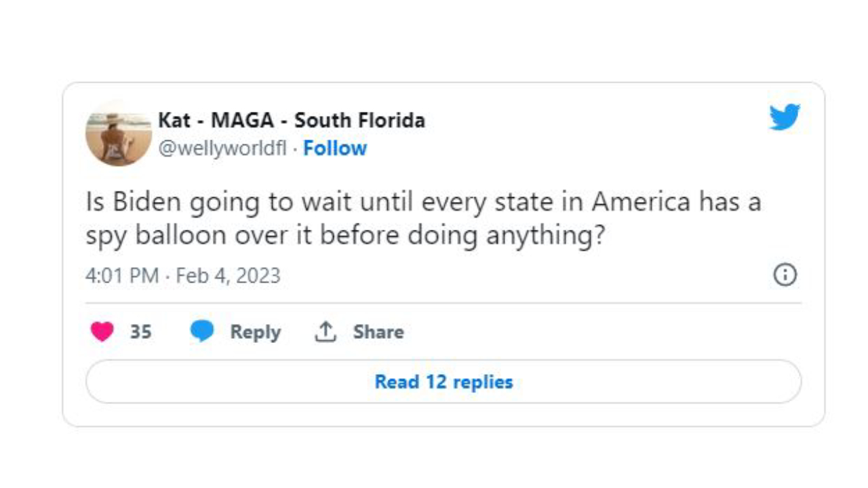
Task: Click the tweet's first line mentioning Biden
Action: point(423,202)
